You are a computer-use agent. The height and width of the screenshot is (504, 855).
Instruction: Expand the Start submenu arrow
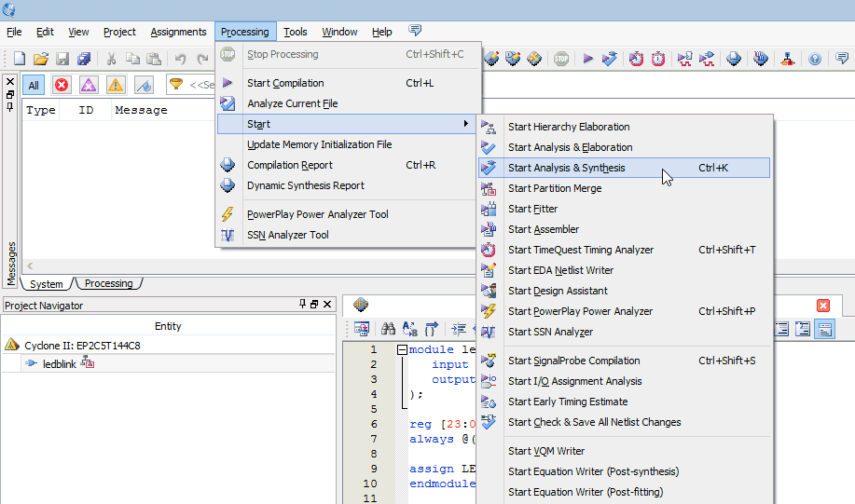point(465,124)
